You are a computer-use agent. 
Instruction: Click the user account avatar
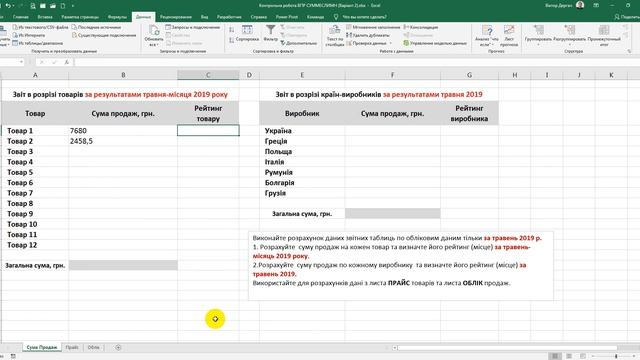point(580,5)
